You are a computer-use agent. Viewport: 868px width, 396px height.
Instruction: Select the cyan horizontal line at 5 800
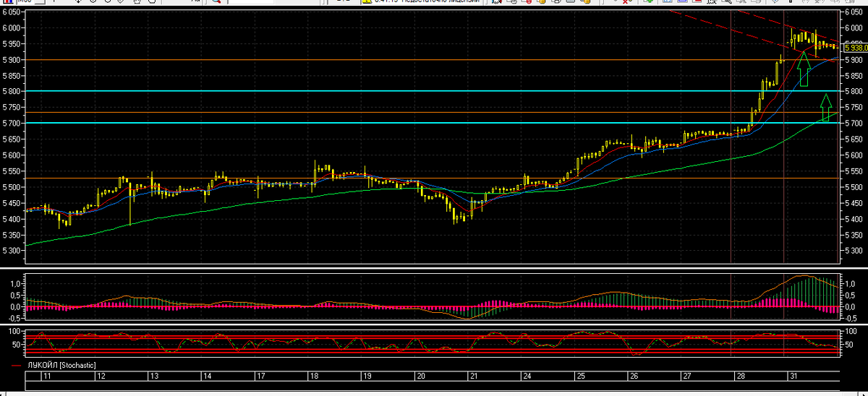point(433,91)
